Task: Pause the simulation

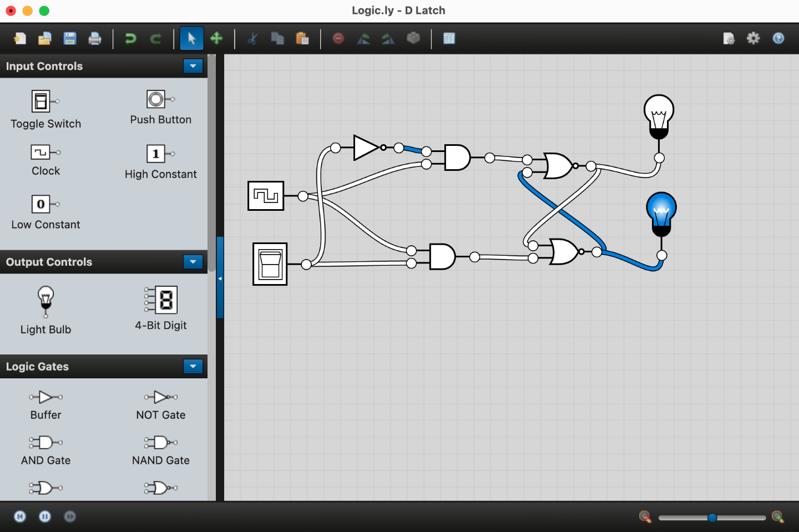Action: pos(45,516)
